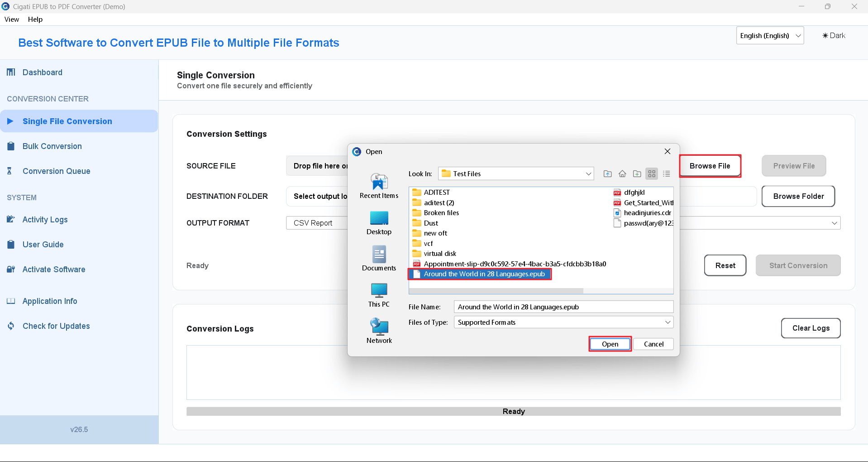Click the Browse Folder button

coord(798,197)
